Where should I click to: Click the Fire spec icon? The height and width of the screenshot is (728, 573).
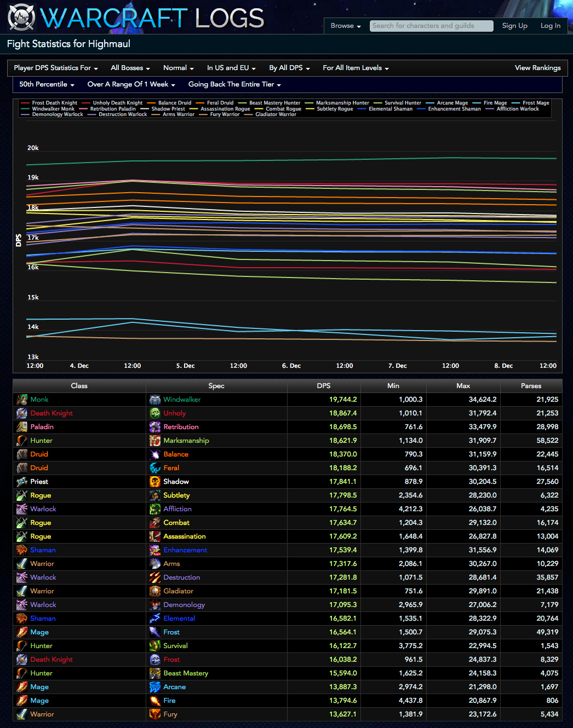155,701
